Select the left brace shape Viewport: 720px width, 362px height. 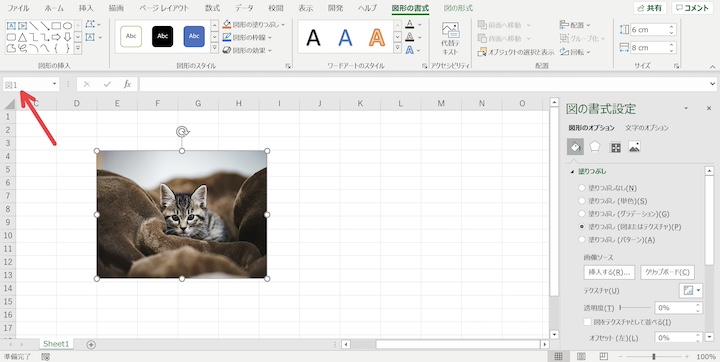point(56,48)
